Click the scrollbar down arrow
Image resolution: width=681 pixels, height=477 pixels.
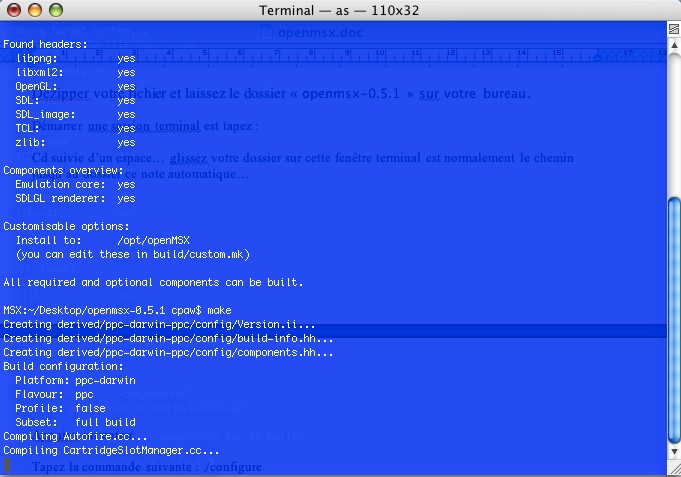(x=674, y=452)
